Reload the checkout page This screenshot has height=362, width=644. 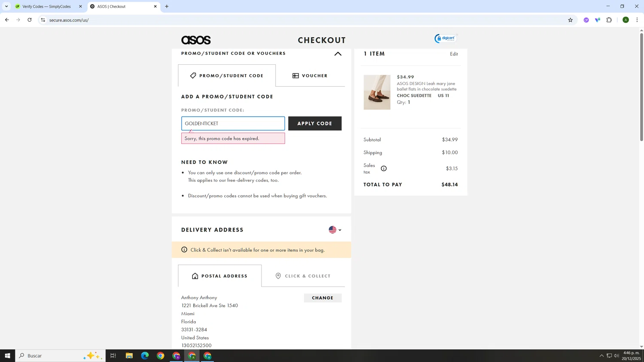pos(30,20)
